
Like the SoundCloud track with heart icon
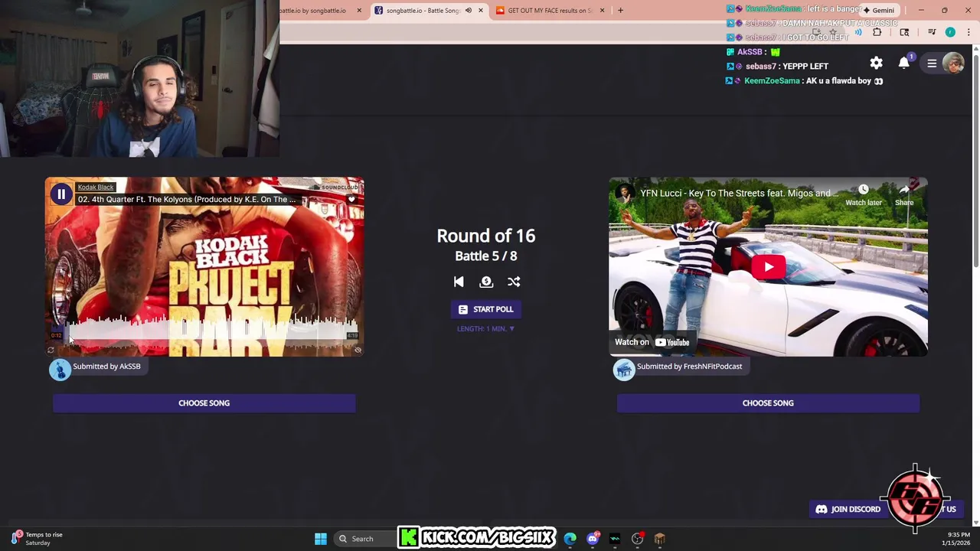(351, 200)
